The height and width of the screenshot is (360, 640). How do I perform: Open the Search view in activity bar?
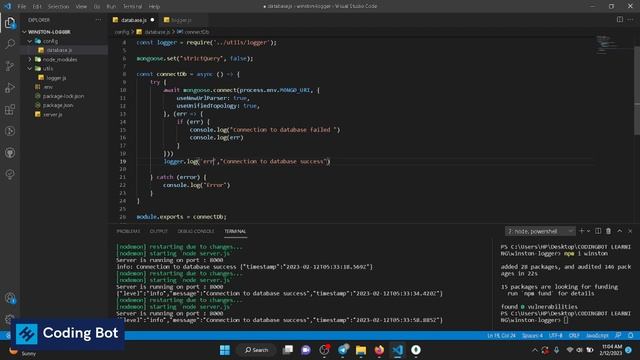pyautogui.click(x=10, y=44)
